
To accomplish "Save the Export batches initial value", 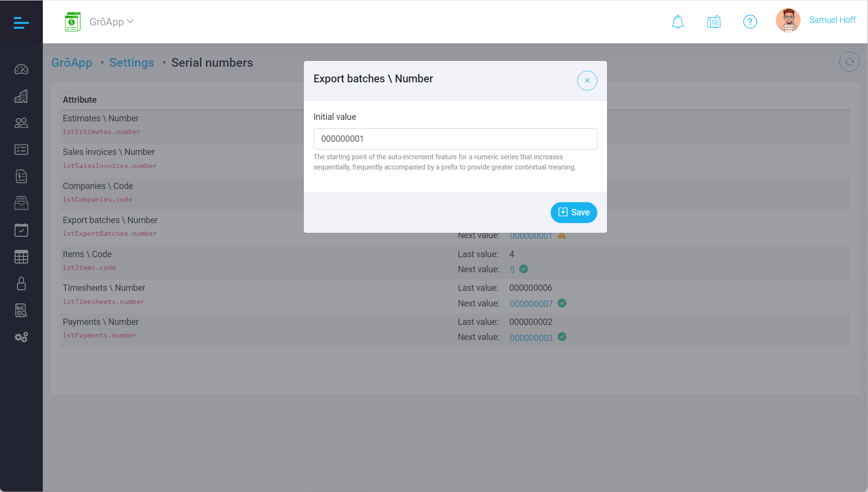I will tap(573, 212).
